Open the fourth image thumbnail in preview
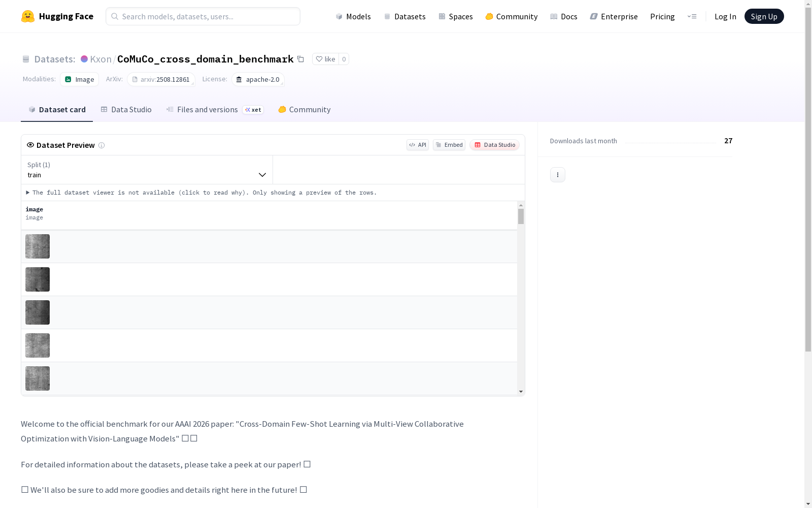 38,345
